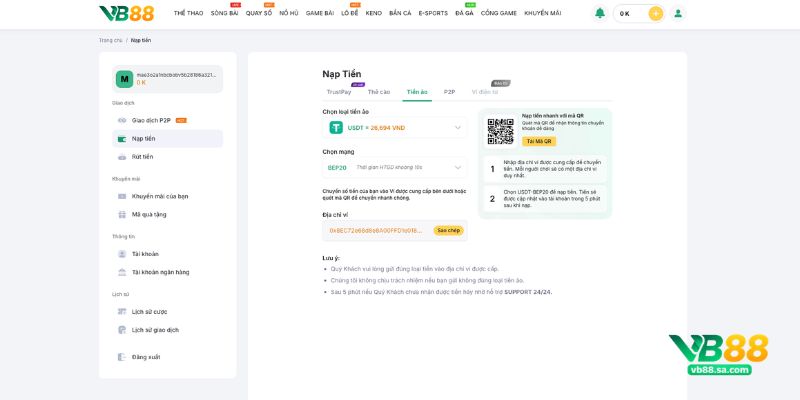Click the Tải Mã QR button
800x400 pixels.
(539, 141)
